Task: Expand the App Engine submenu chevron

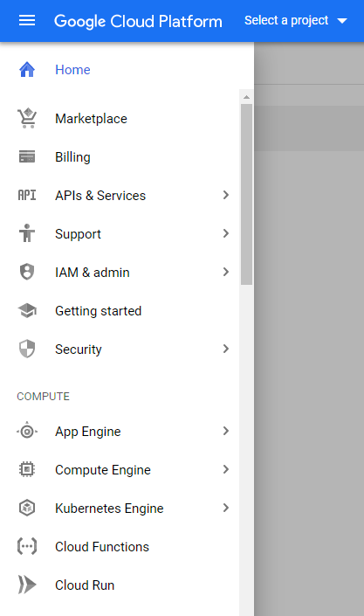Action: pyautogui.click(x=226, y=431)
